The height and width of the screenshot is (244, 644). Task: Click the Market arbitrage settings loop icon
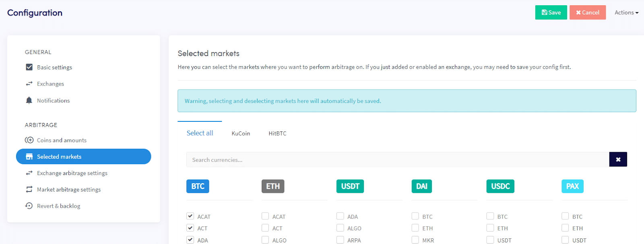[x=29, y=189]
